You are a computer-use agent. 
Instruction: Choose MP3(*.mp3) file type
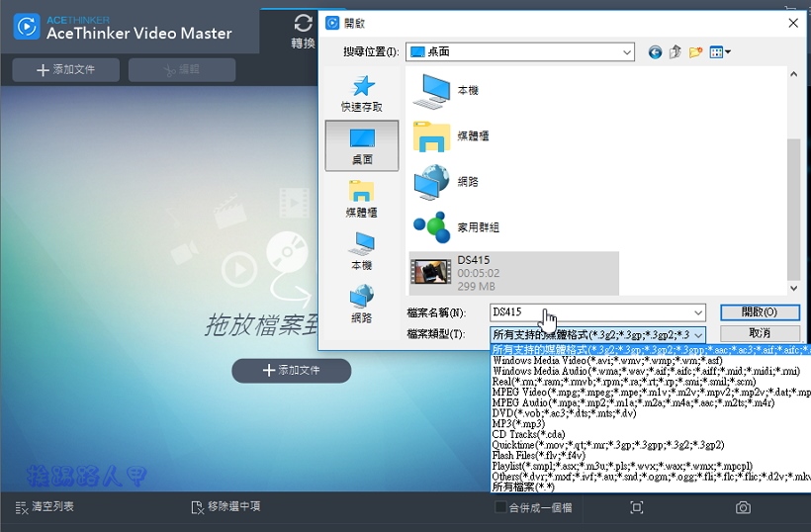(651, 423)
